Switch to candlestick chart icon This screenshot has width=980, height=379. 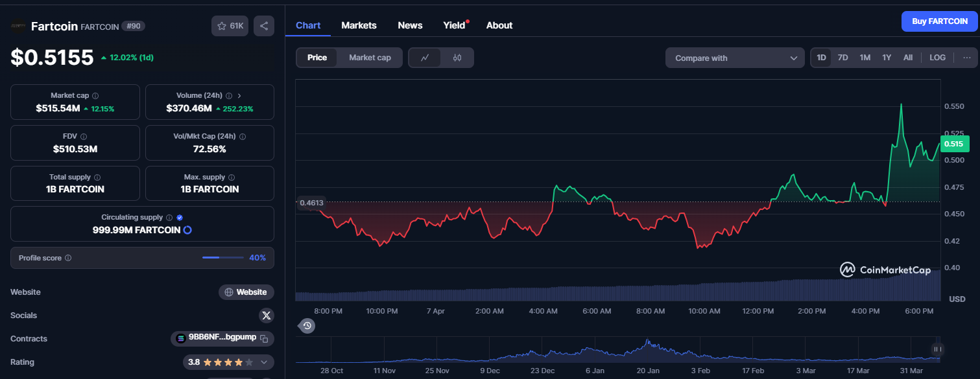click(457, 58)
